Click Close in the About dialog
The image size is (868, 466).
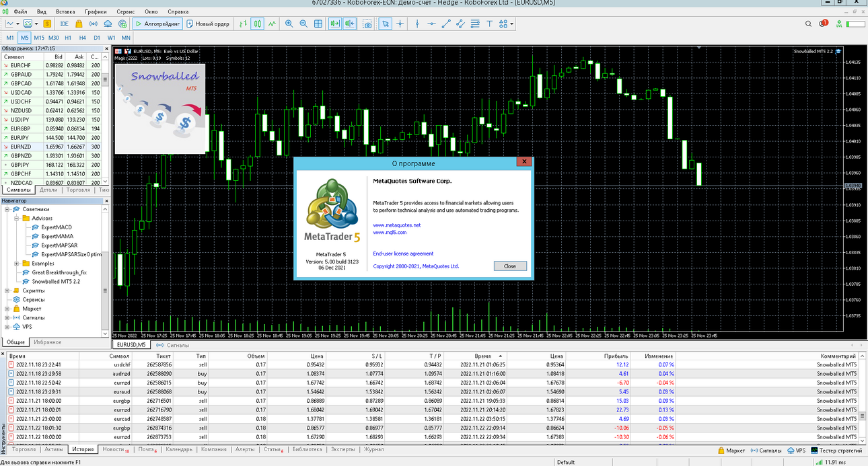coord(510,266)
